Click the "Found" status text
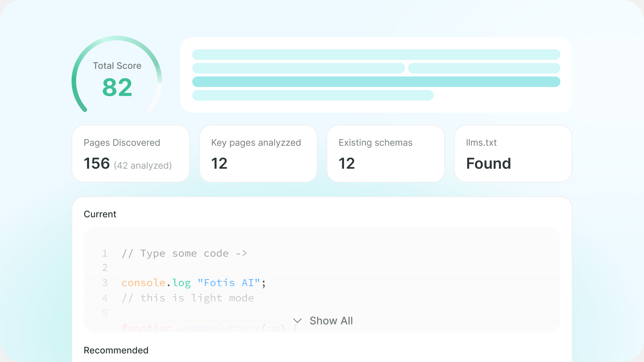This screenshot has height=362, width=644. (x=489, y=164)
